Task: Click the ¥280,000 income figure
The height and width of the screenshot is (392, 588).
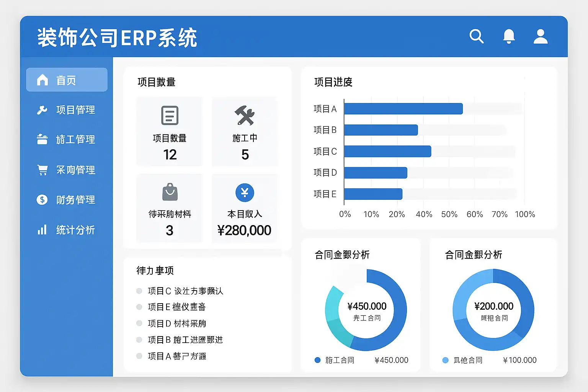Action: tap(244, 230)
